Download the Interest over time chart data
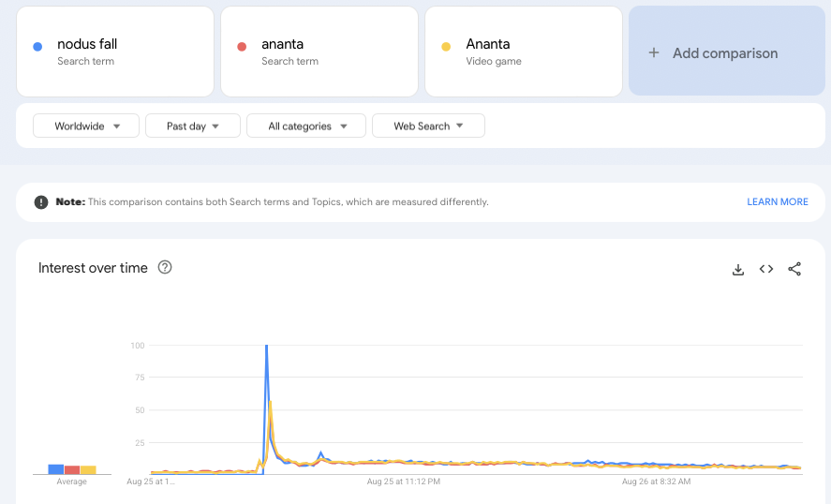The width and height of the screenshot is (831, 504). point(737,269)
